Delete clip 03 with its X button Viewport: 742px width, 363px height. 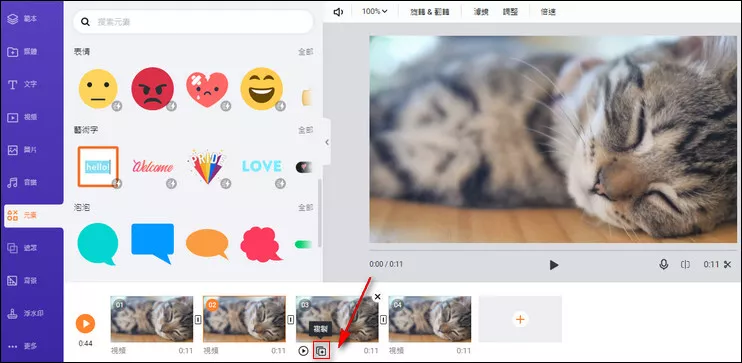pyautogui.click(x=377, y=297)
